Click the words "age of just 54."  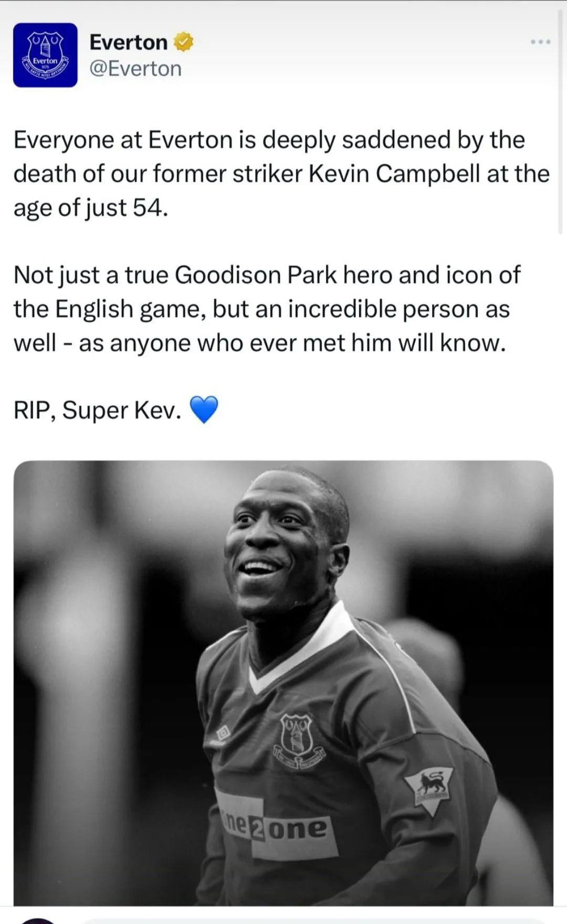click(90, 208)
